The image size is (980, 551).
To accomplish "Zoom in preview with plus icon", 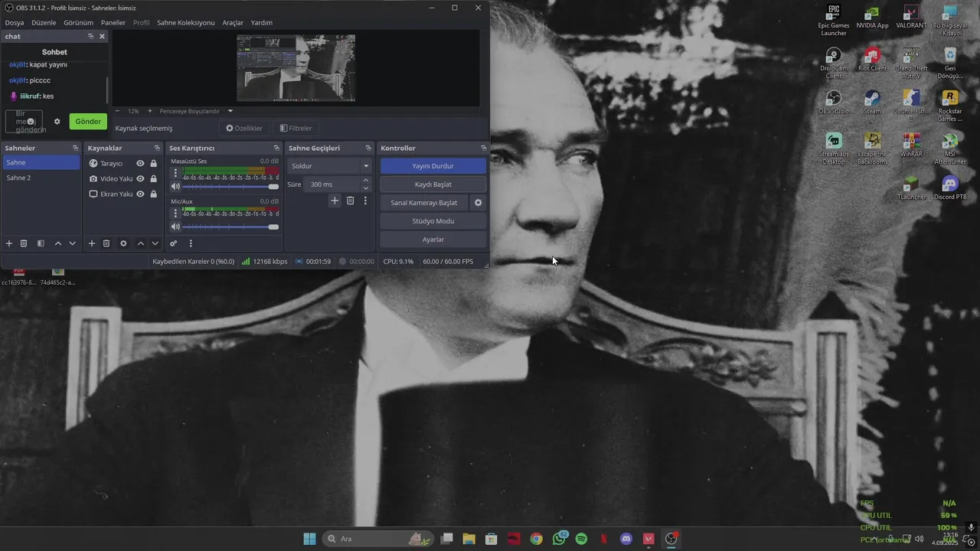I will tap(150, 111).
